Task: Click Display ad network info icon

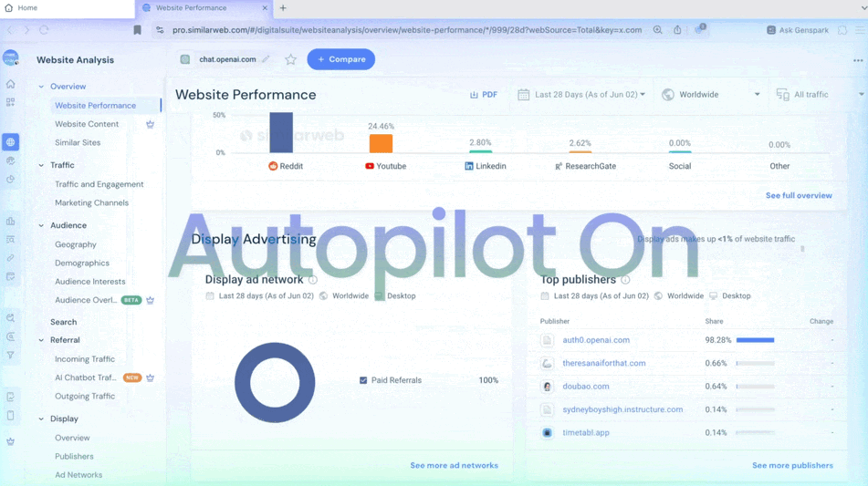Action: pyautogui.click(x=313, y=280)
